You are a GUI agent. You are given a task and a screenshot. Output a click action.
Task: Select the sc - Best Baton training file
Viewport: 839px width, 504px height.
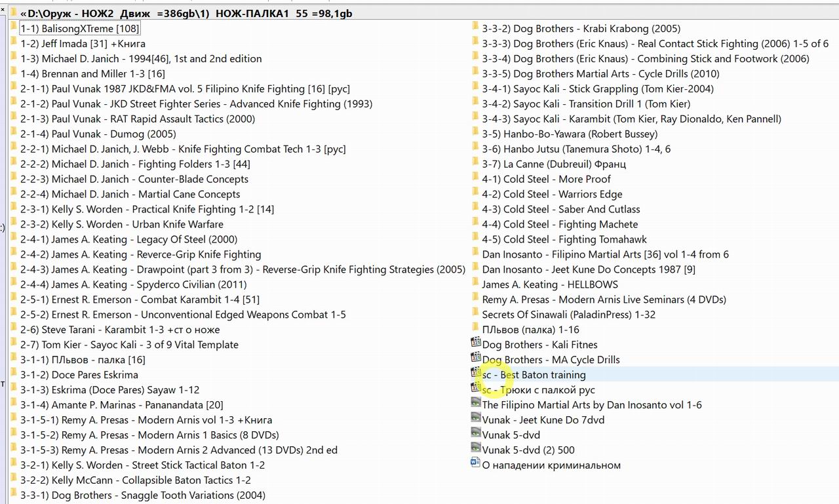pyautogui.click(x=534, y=375)
